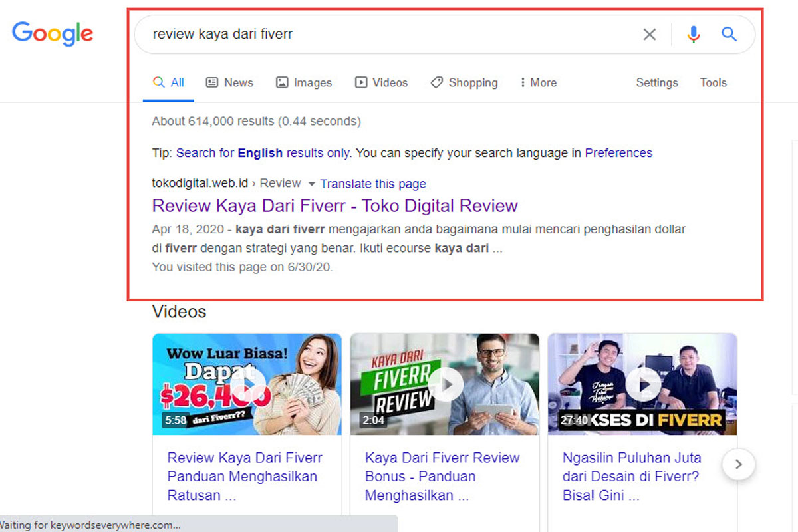
Task: Click 'Translate this page' link
Action: (373, 184)
